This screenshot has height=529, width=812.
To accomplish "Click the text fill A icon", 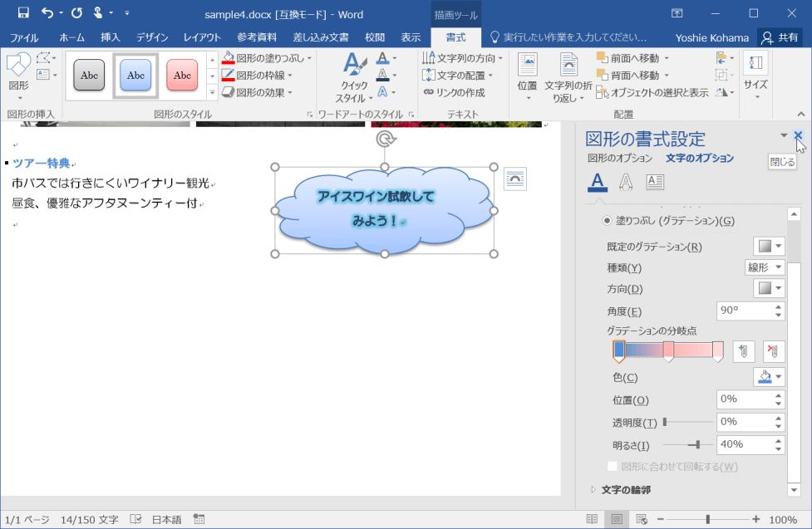I will click(382, 58).
